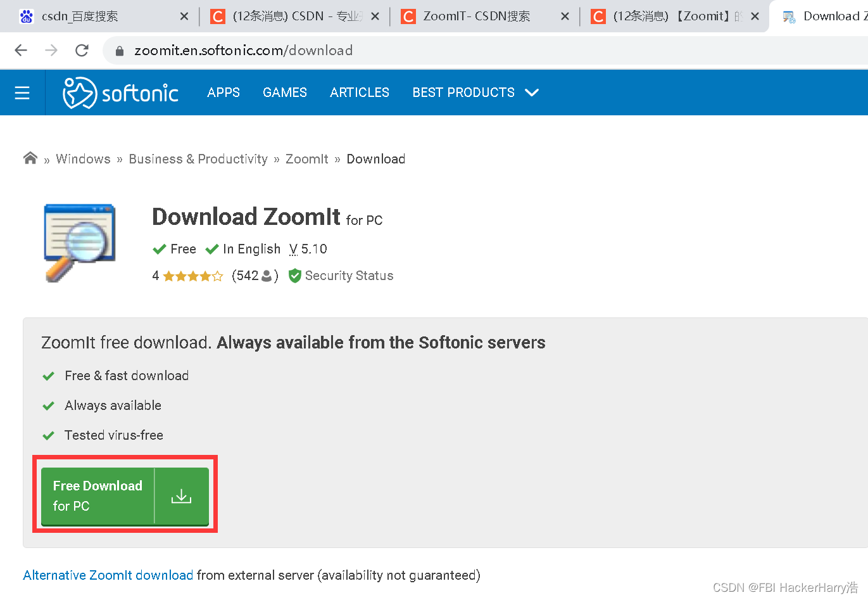
Task: Reload the page with the refresh icon
Action: tap(82, 50)
